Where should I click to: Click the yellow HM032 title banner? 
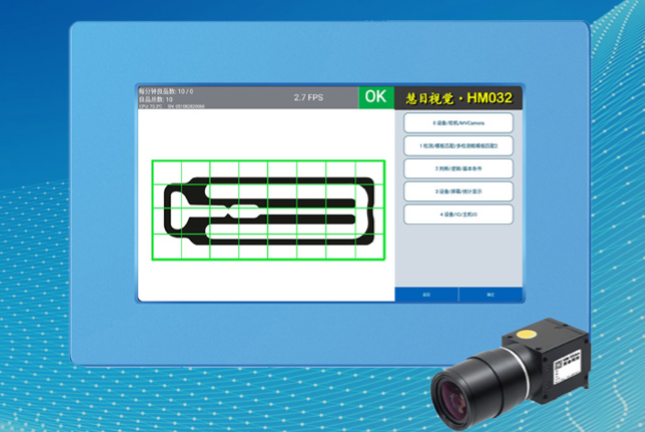(x=460, y=97)
